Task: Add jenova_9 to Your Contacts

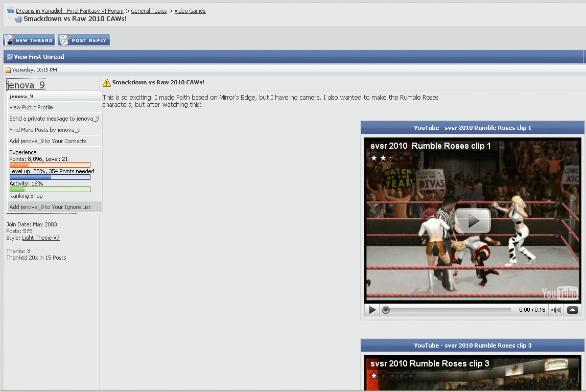Action: tap(48, 141)
